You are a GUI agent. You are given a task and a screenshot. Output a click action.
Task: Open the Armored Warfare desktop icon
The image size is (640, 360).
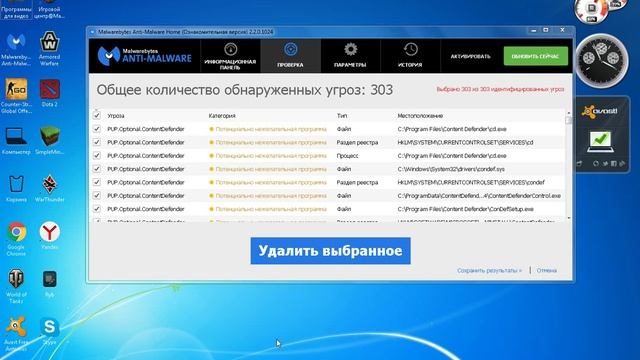click(x=49, y=48)
